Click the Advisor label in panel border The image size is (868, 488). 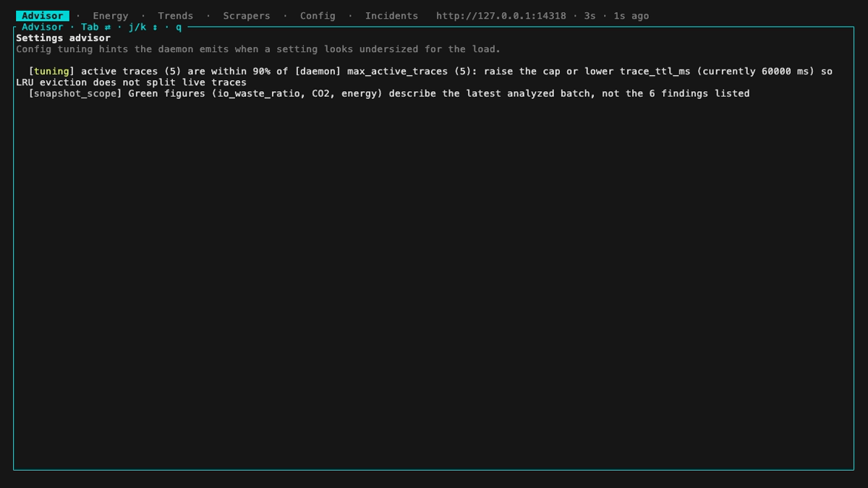pos(43,27)
